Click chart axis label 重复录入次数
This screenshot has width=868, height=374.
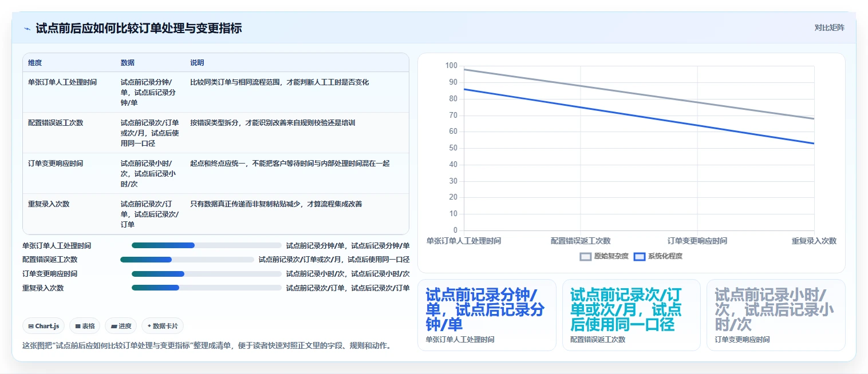[x=814, y=241]
